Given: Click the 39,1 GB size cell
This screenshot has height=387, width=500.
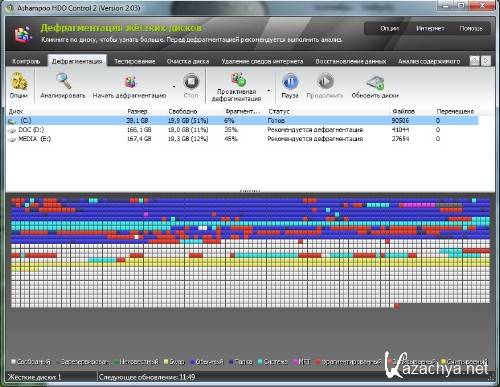Looking at the screenshot, I should [137, 121].
